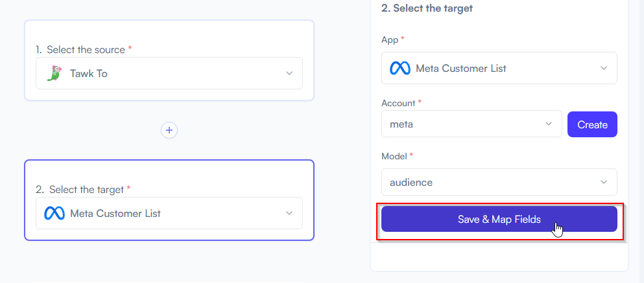Select Meta Customer List text in App field

tap(461, 68)
